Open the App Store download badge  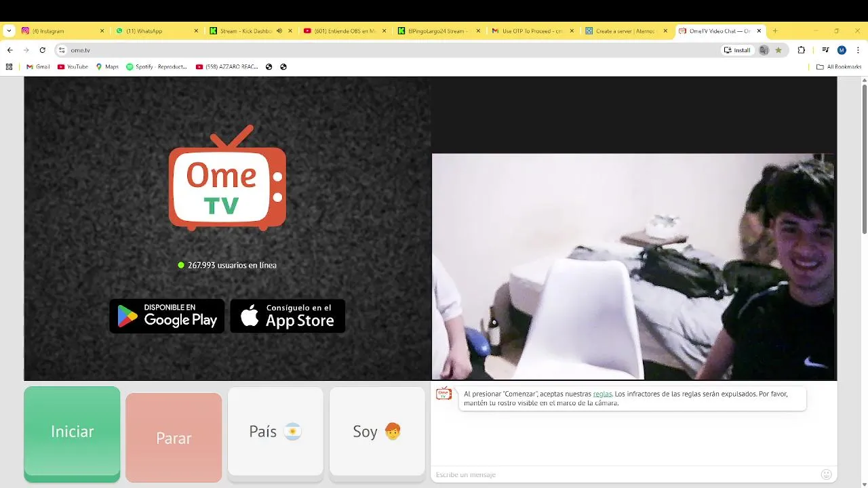pos(288,316)
